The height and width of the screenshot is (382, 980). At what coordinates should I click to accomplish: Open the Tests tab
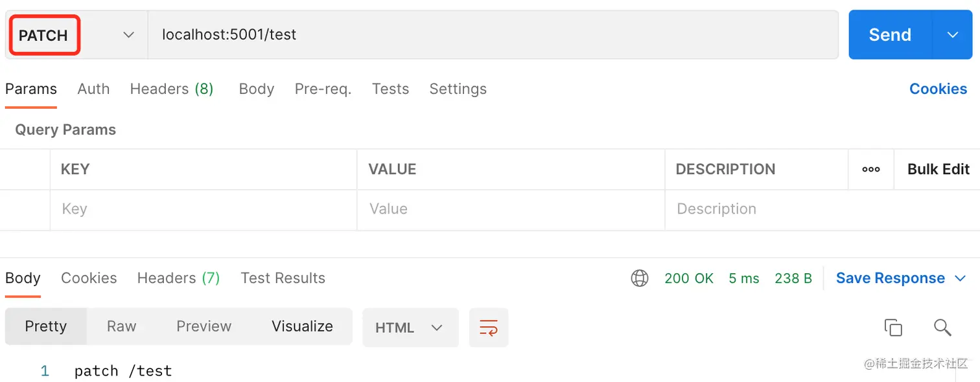point(390,89)
